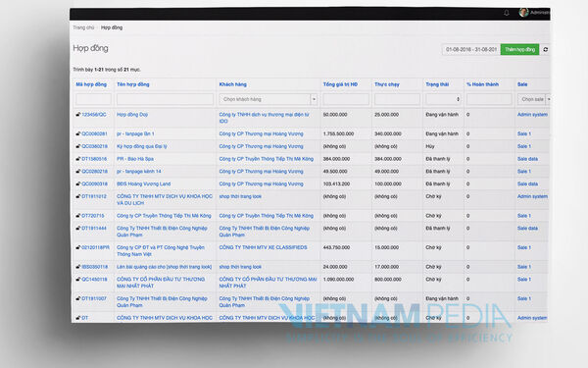
Task: Click the row icon before DT1911444
Action: (78, 228)
